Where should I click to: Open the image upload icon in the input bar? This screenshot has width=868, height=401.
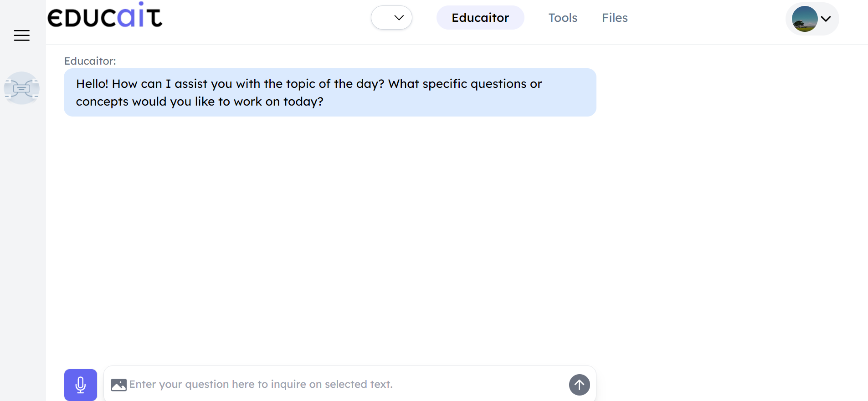point(118,385)
